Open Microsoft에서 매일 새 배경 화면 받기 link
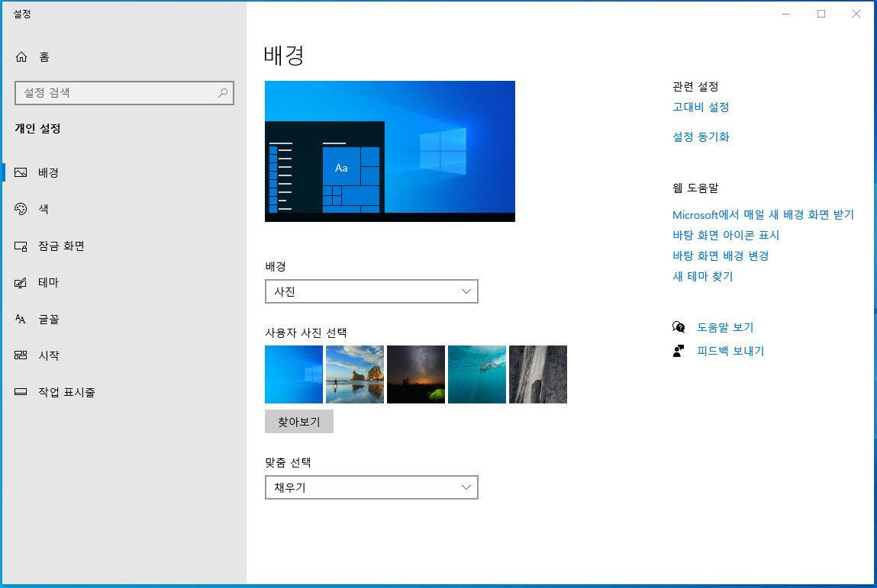Image resolution: width=877 pixels, height=588 pixels. point(763,214)
